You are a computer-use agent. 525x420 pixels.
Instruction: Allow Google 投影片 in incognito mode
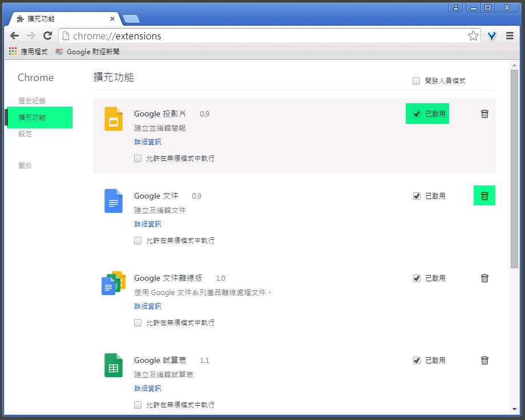pos(138,159)
